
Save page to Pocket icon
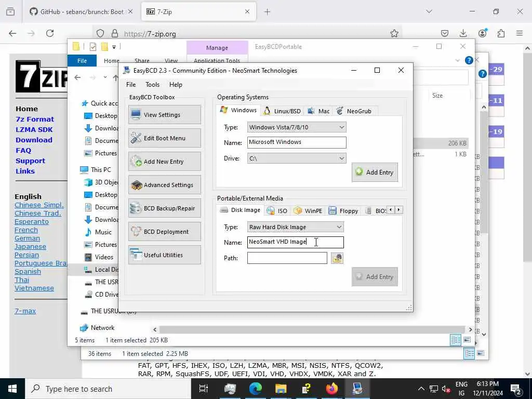[x=445, y=33]
